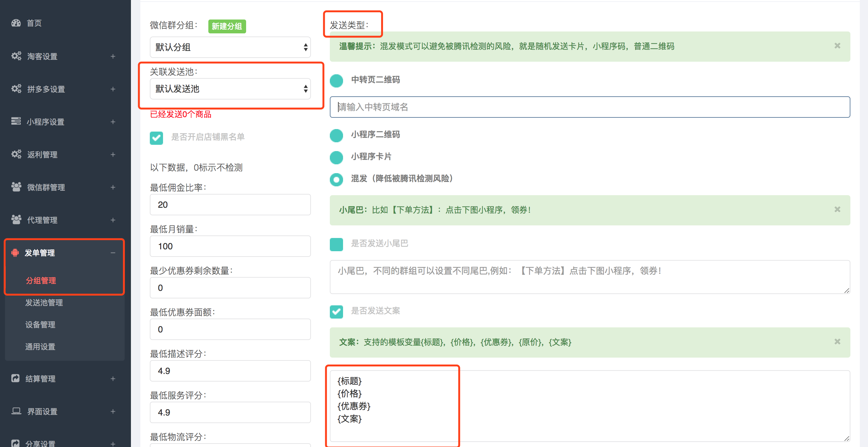Toggle the 是否开启店铺黑名单 checkbox
This screenshot has width=868, height=447.
click(x=156, y=138)
